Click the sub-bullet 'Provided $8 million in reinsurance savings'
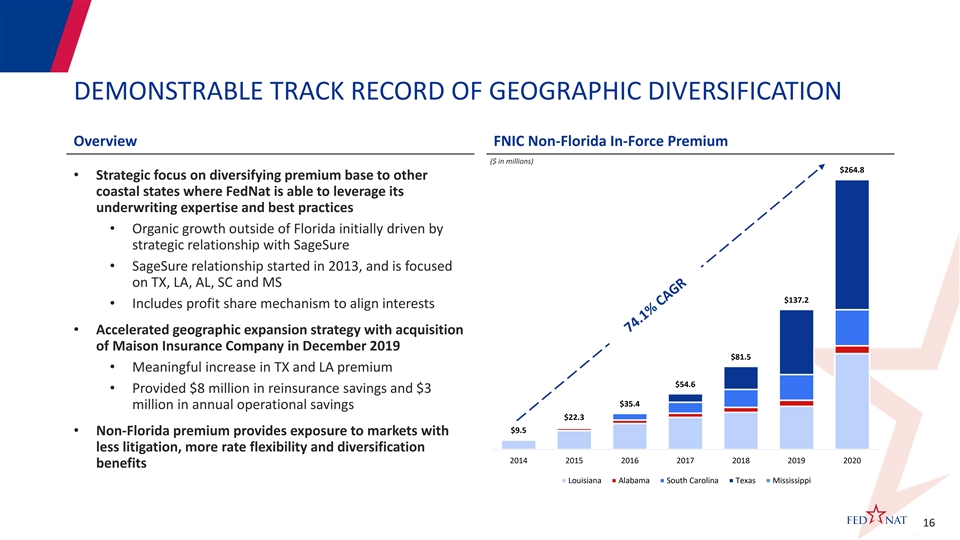The image size is (960, 540). pos(282,396)
